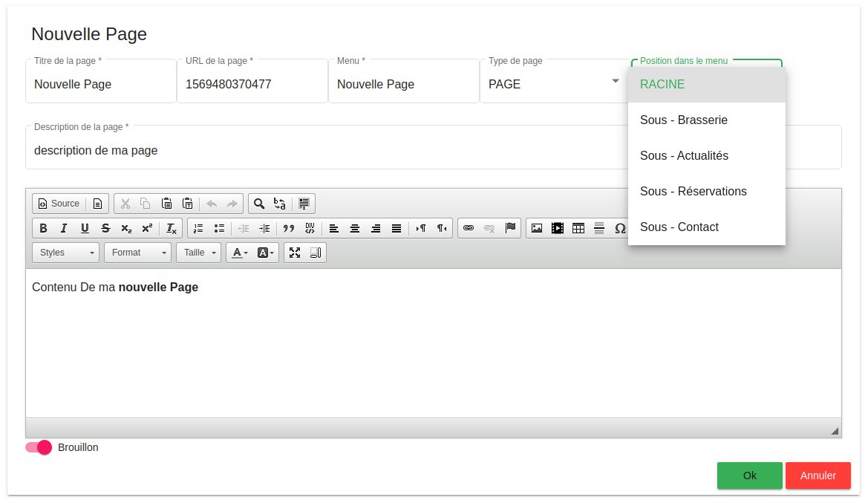Click the insert link icon

[x=469, y=228]
